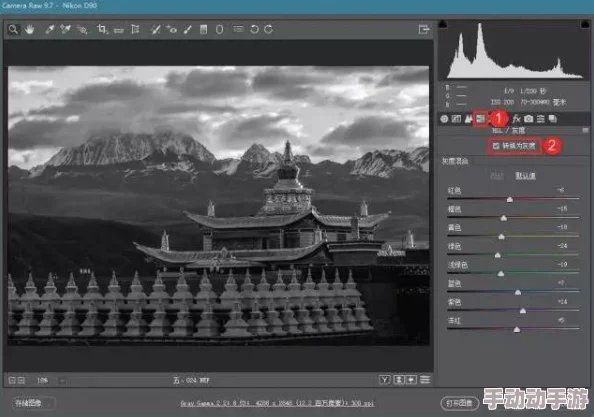Click the 10% zoom level field
Image resolution: width=594 pixels, height=417 pixels.
coord(42,380)
